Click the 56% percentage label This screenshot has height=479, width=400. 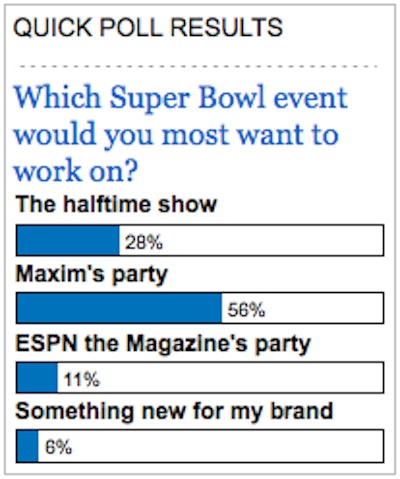246,310
